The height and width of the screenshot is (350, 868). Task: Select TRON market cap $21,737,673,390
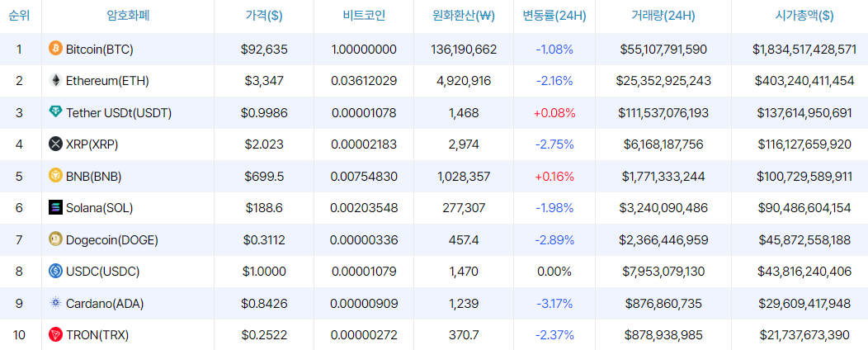[804, 335]
